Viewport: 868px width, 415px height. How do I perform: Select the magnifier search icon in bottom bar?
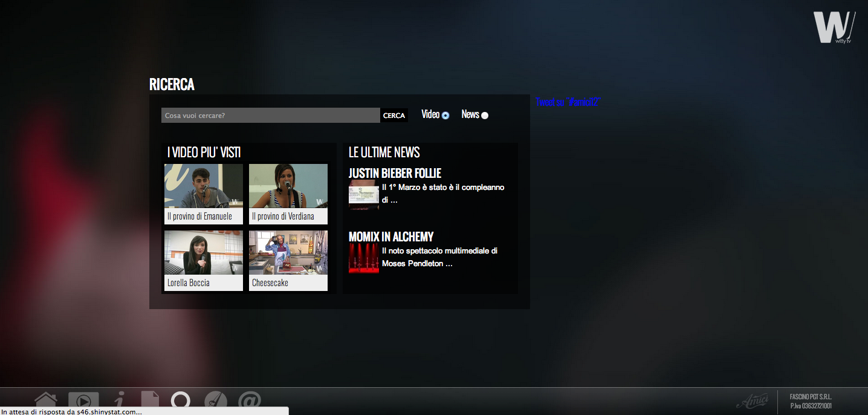point(181,400)
